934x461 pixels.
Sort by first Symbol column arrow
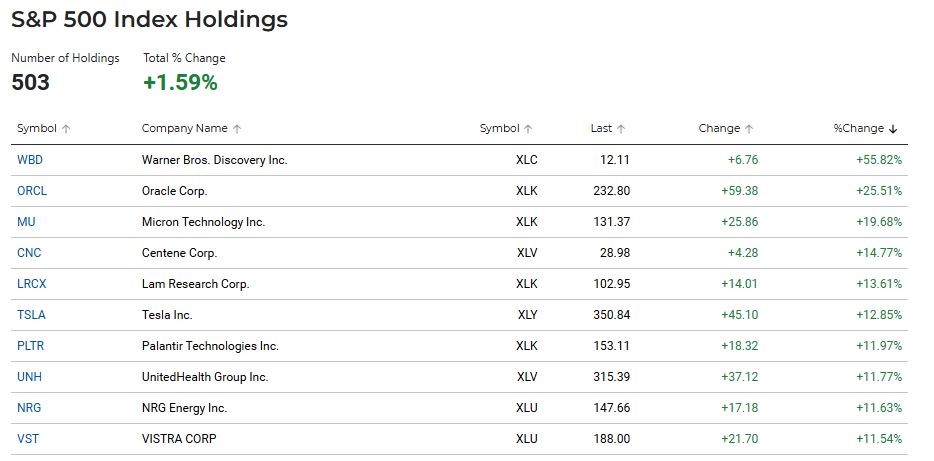click(66, 129)
